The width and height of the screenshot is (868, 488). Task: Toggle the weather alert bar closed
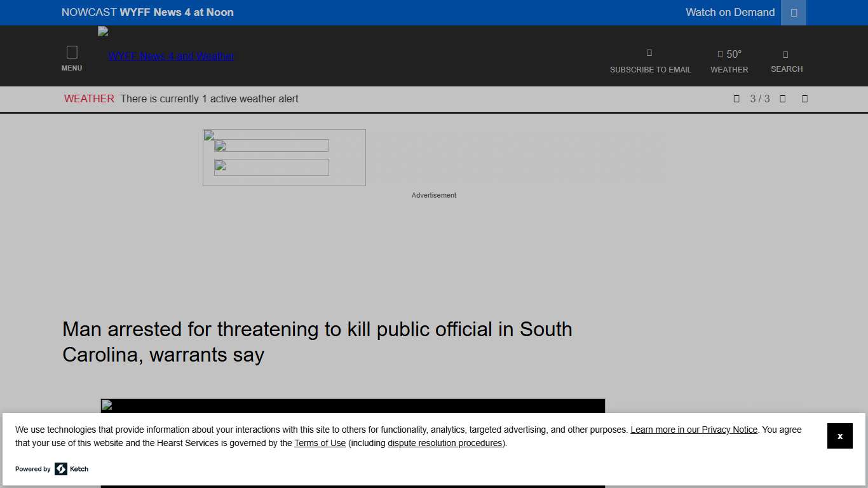coord(804,98)
